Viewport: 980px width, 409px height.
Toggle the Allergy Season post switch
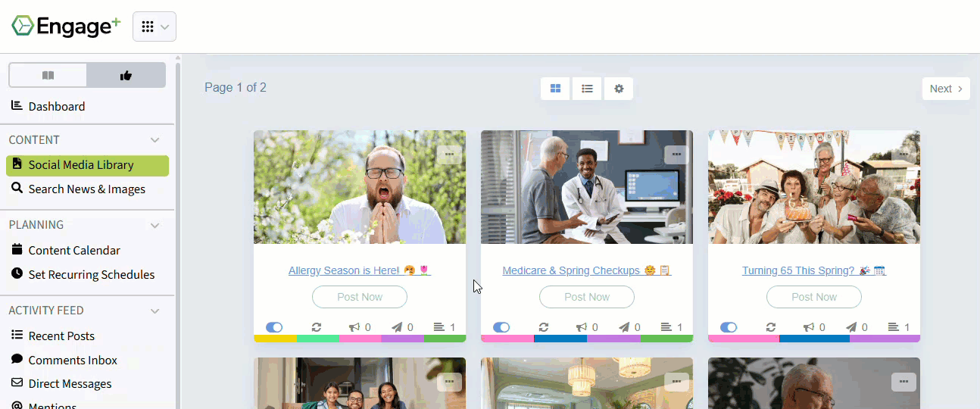click(x=274, y=327)
